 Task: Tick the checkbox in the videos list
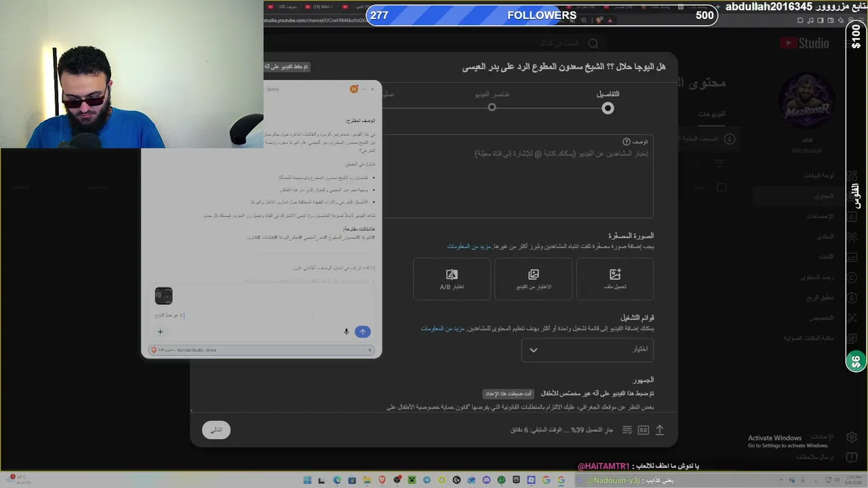[x=722, y=188]
